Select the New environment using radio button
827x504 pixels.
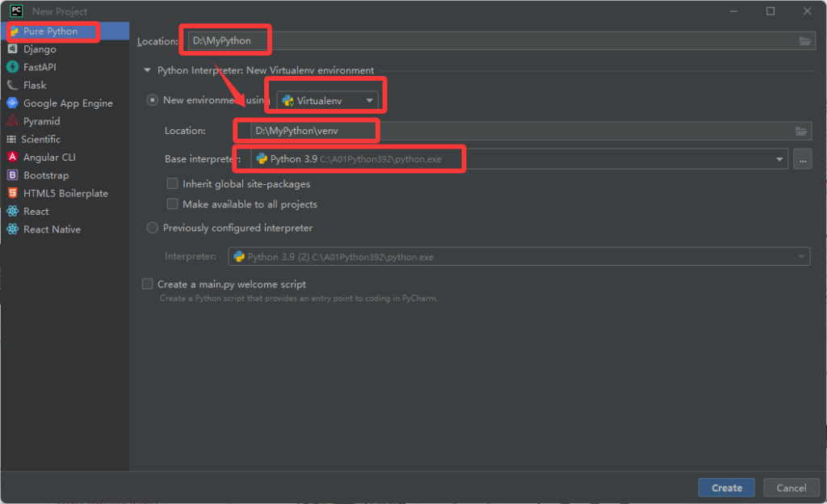tap(152, 99)
